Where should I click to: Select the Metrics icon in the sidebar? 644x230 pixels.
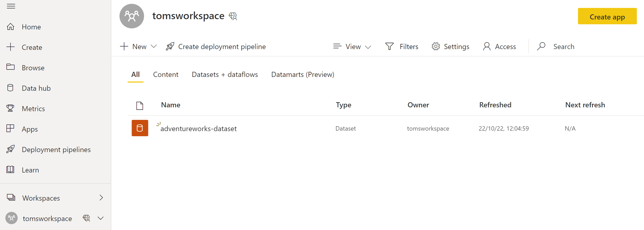click(x=10, y=108)
